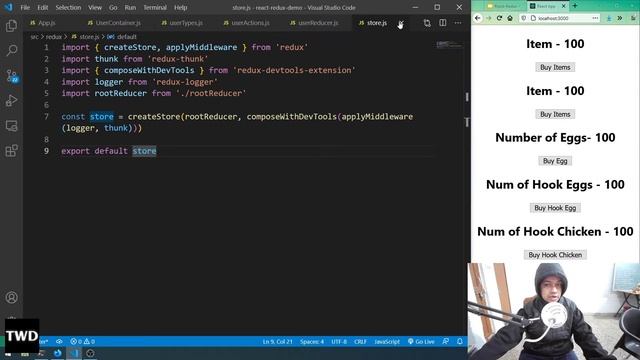The image size is (640, 360).
Task: Close the store.js editor tab
Action: click(400, 23)
